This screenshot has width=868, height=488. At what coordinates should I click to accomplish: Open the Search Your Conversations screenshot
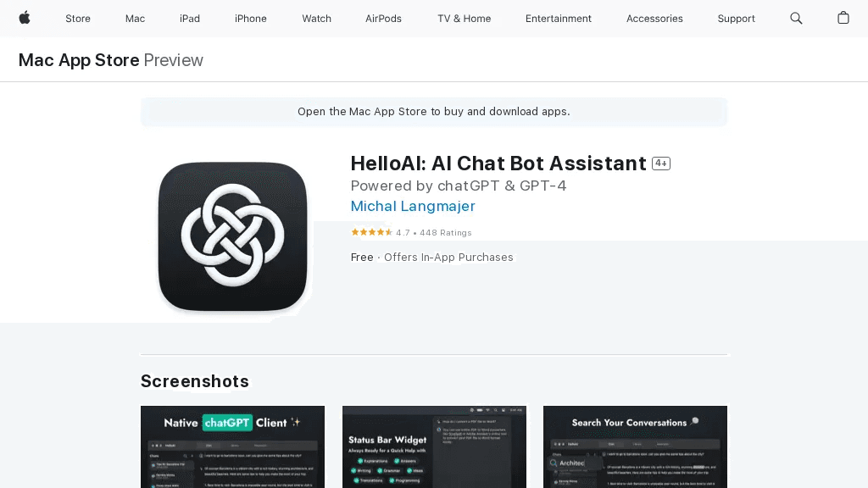(x=636, y=447)
